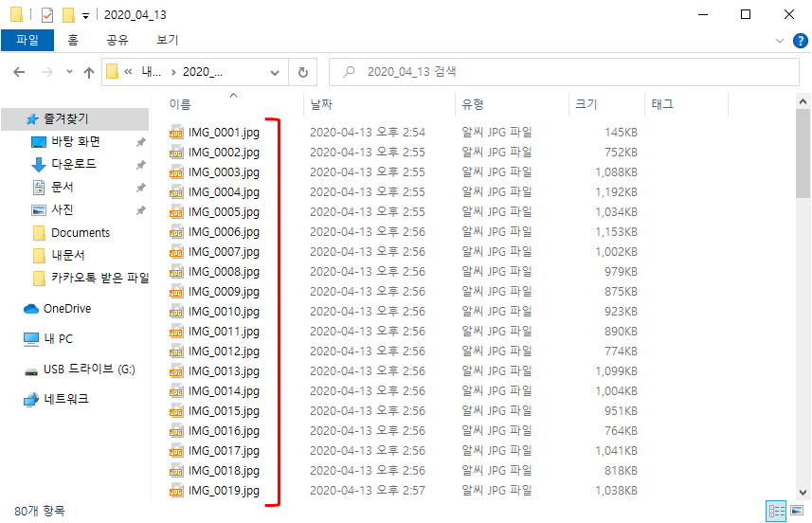The width and height of the screenshot is (812, 523).
Task: Select file IMG_0006.jpg
Action: [224, 232]
